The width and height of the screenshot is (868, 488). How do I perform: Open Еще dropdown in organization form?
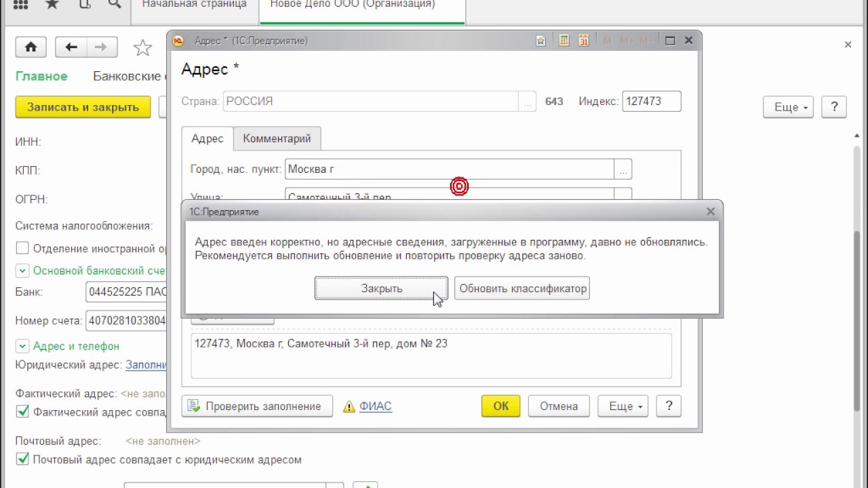[788, 107]
